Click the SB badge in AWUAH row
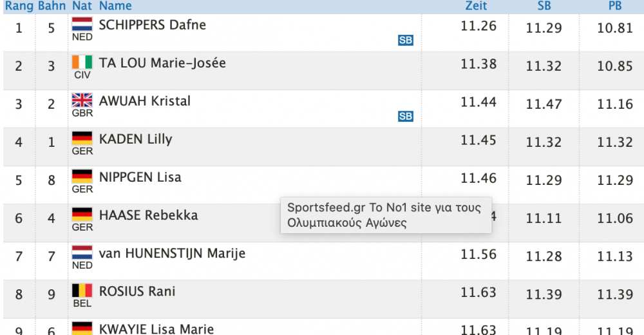This screenshot has height=335, width=644. coord(405,117)
